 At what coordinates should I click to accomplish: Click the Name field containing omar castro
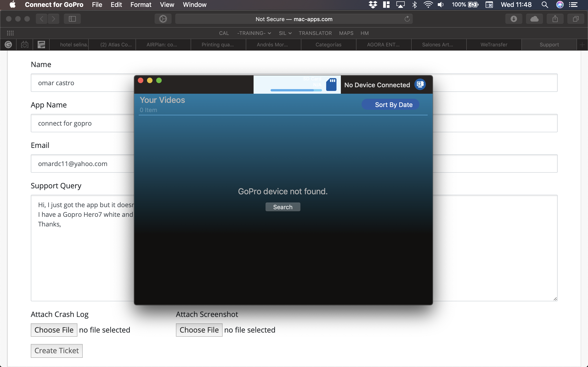(x=294, y=83)
